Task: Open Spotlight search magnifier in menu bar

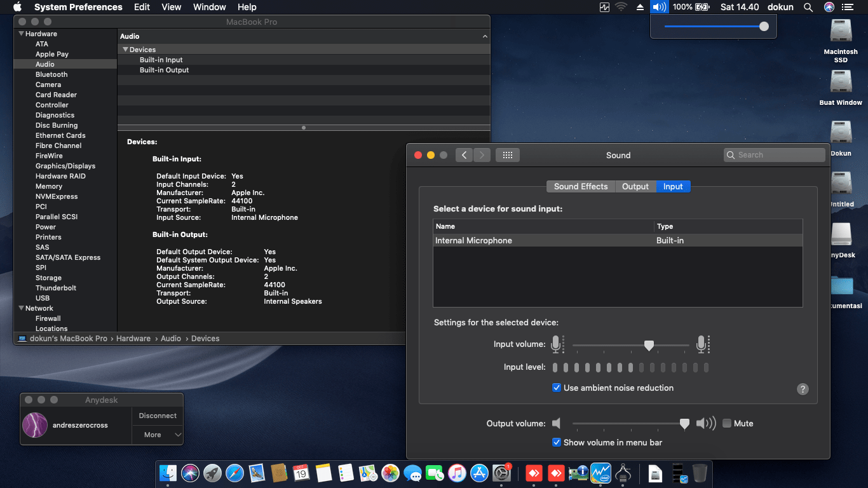Action: pos(808,7)
